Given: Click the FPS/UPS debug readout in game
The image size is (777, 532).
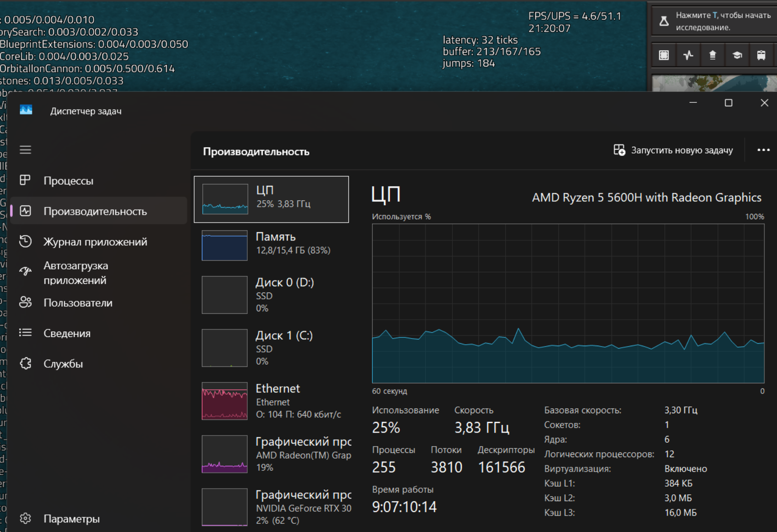Looking at the screenshot, I should [575, 16].
